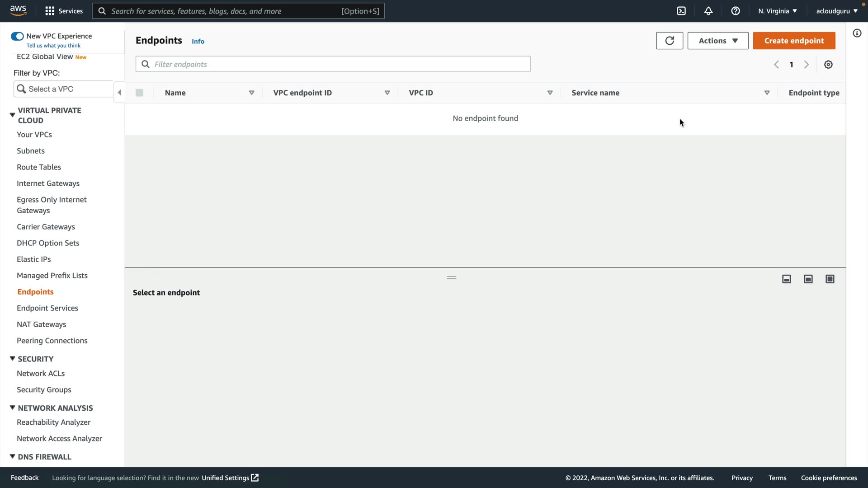Collapse the left navigation sidebar arrow

coord(119,93)
